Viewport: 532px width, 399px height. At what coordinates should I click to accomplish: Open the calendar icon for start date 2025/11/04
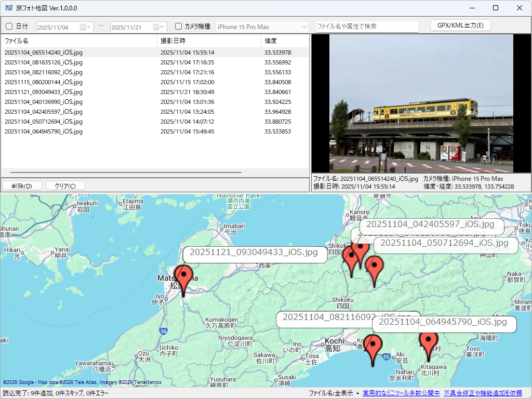(x=83, y=27)
